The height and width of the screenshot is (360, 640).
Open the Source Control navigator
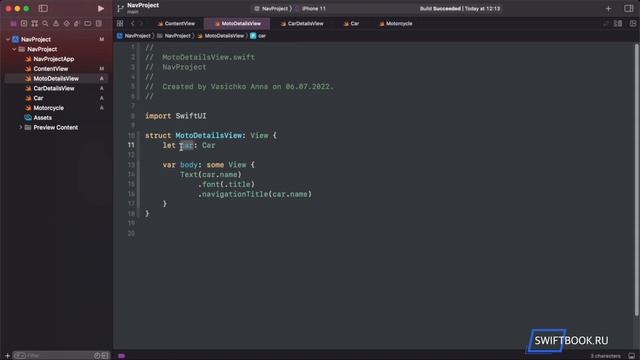pos(24,24)
